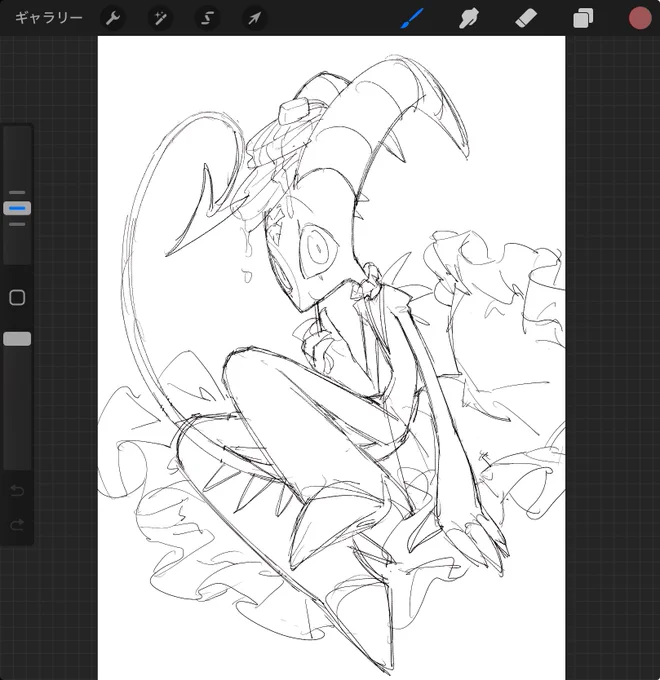Activate the Transform arrow tool
The width and height of the screenshot is (660, 680).
coord(255,18)
